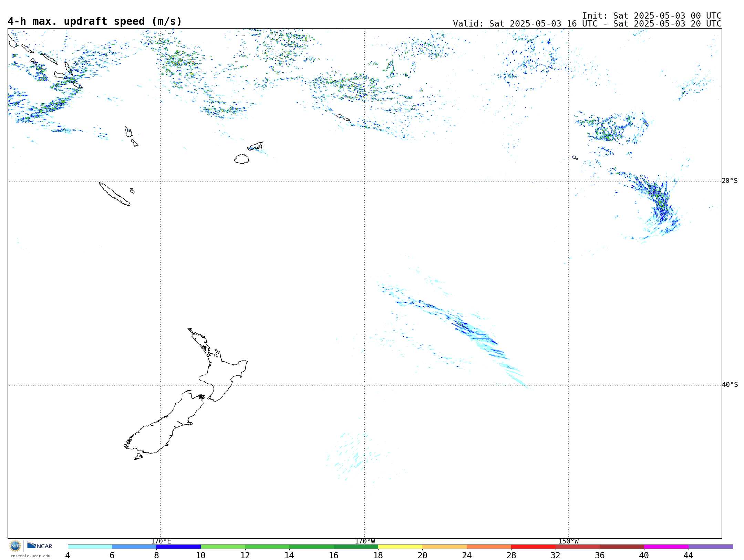Click the light blue 6–8 colorbar segment
This screenshot has width=744, height=560.
click(x=134, y=547)
